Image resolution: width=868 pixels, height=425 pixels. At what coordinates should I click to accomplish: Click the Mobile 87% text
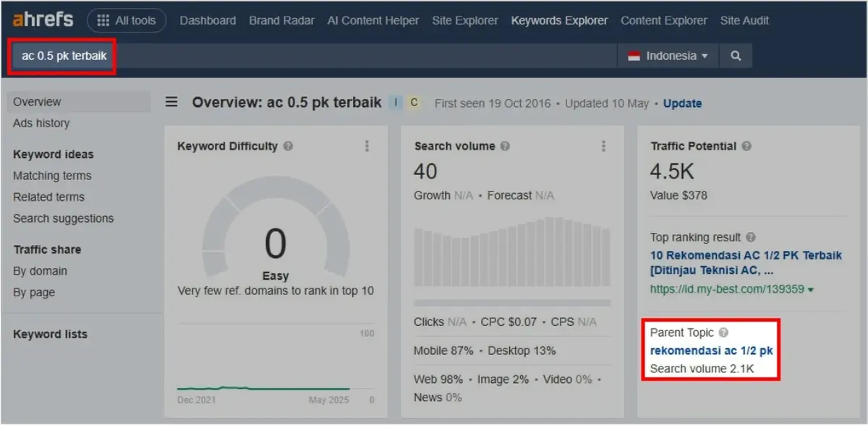(443, 351)
